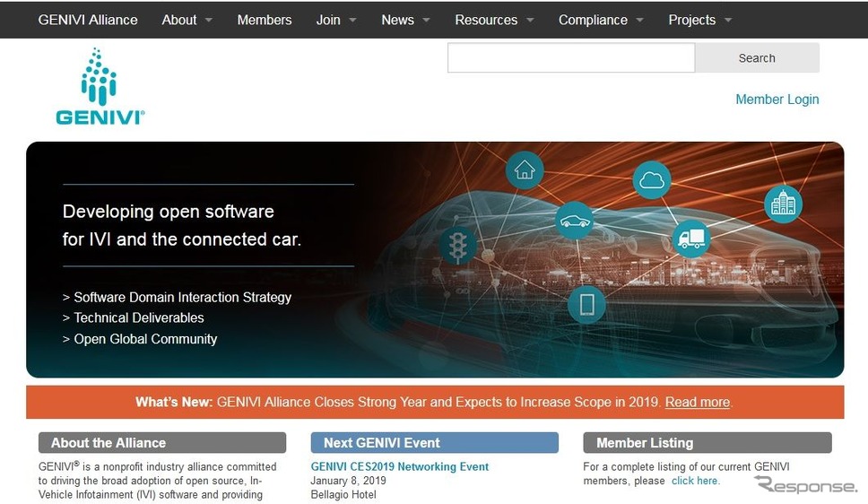Screen dimensions: 868x504
Task: Open GENIVI CES2019 Networking Event link
Action: (400, 466)
